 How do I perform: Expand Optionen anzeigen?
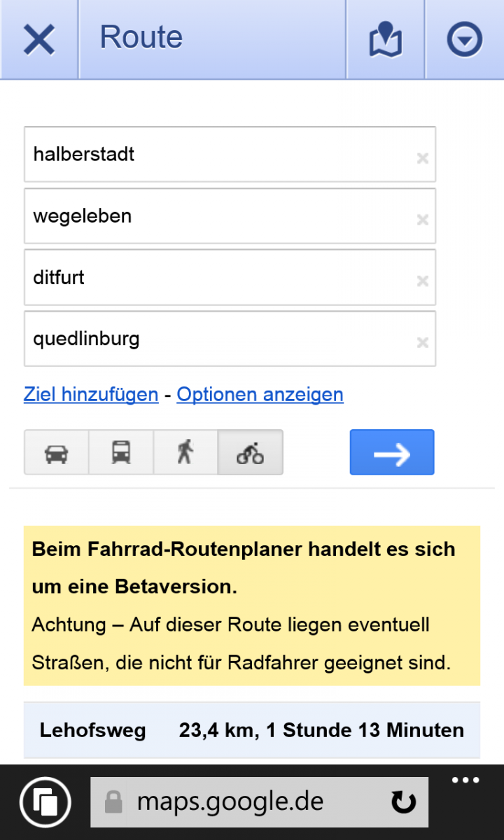pos(260,395)
